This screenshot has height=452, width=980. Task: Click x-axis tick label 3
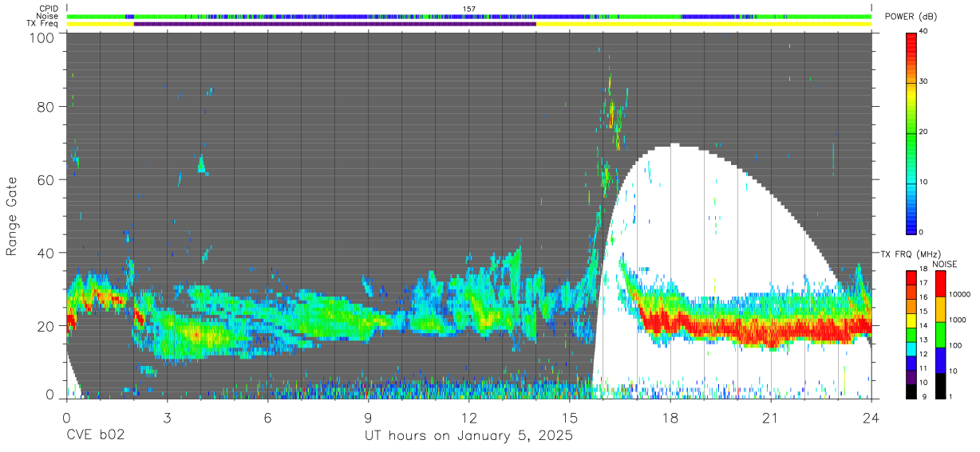pyautogui.click(x=167, y=417)
